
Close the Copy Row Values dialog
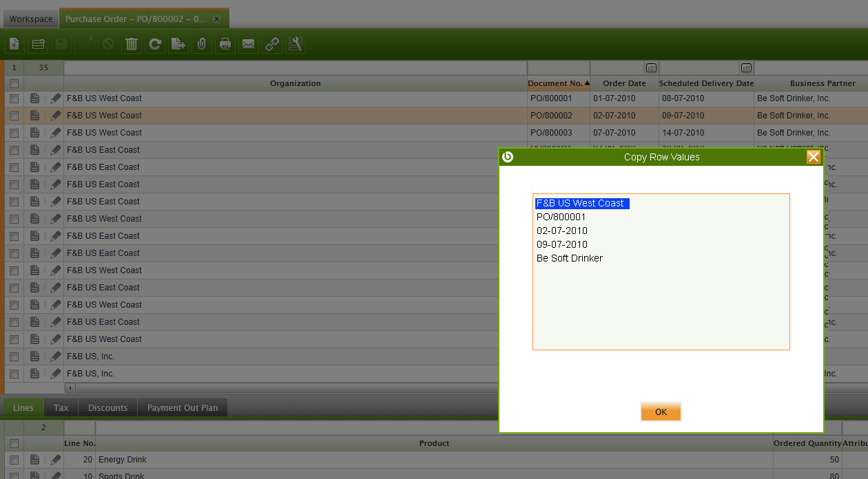tap(813, 157)
